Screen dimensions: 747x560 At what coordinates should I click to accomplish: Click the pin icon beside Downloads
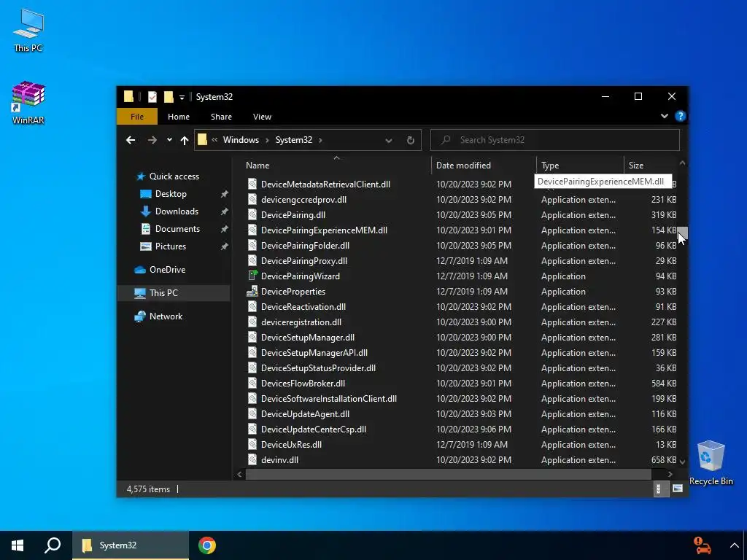point(224,211)
